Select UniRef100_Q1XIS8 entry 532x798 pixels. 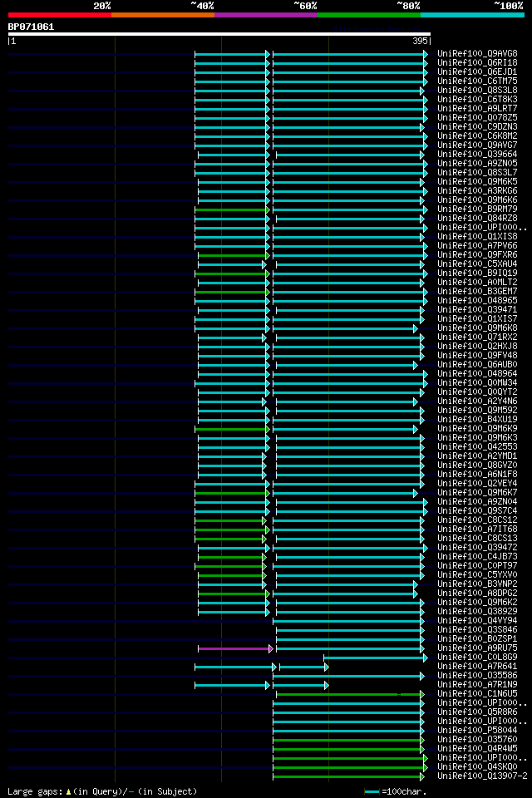(477, 237)
